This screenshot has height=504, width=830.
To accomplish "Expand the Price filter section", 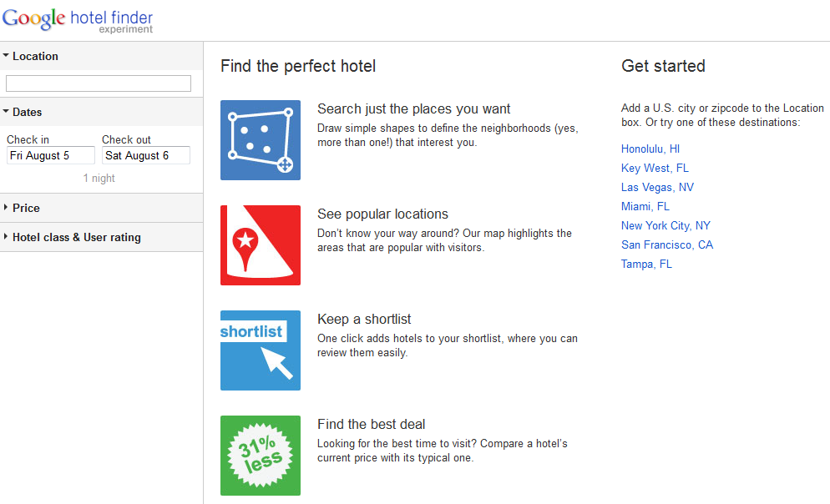I will (26, 209).
